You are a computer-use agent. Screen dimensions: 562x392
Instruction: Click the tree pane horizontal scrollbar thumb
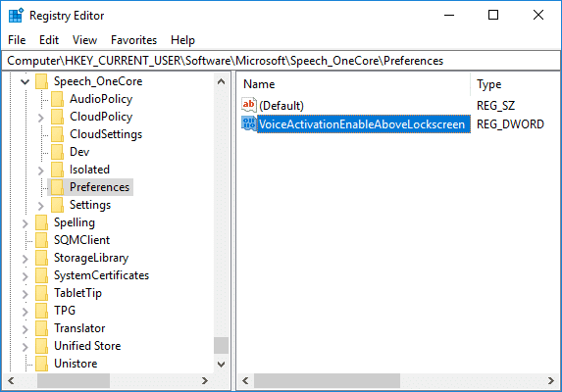[74, 380]
